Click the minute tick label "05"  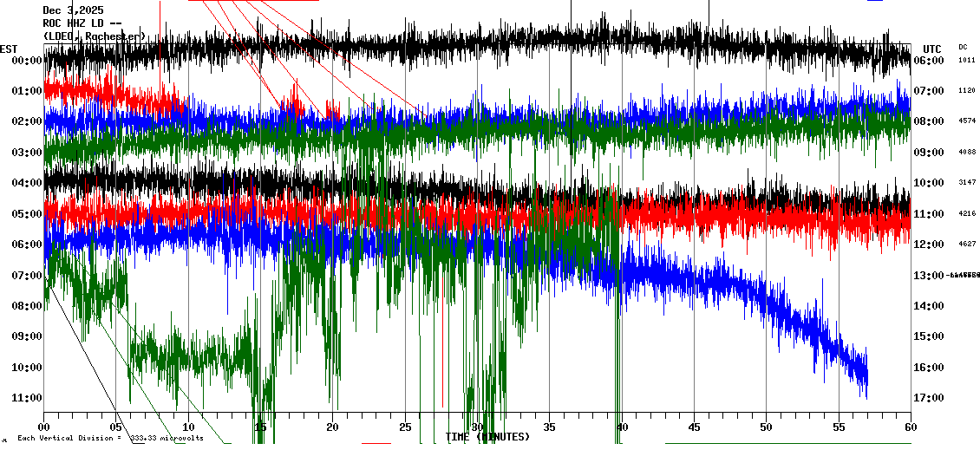click(115, 427)
